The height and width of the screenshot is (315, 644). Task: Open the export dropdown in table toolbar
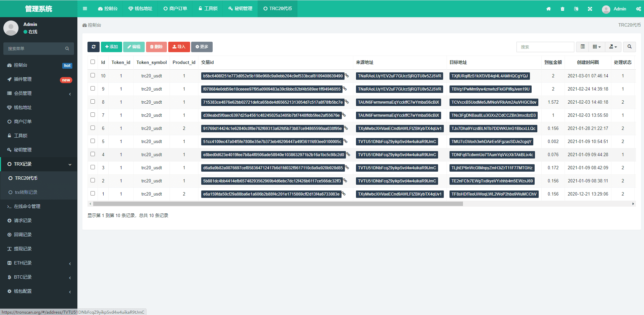(x=613, y=47)
